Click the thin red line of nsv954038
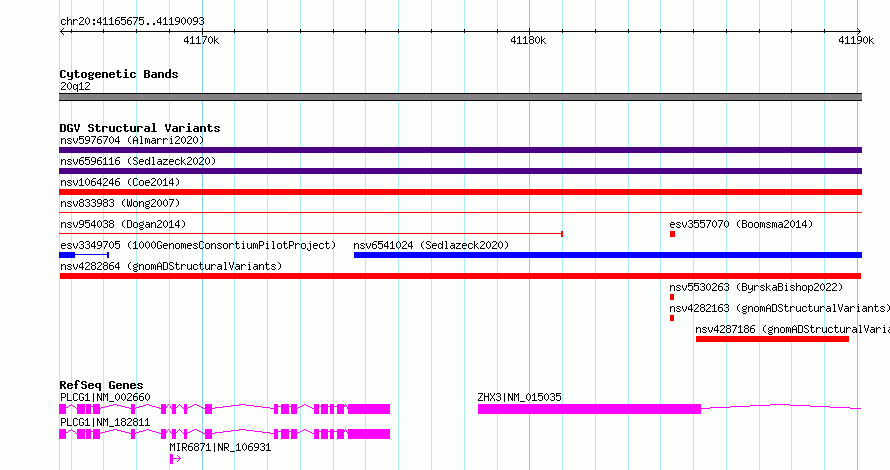This screenshot has height=470, width=890. point(310,233)
